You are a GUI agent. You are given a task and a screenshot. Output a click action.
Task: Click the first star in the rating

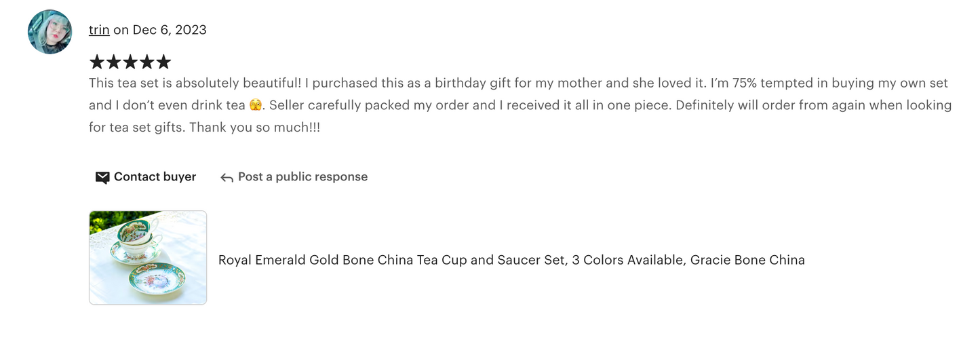[97, 62]
